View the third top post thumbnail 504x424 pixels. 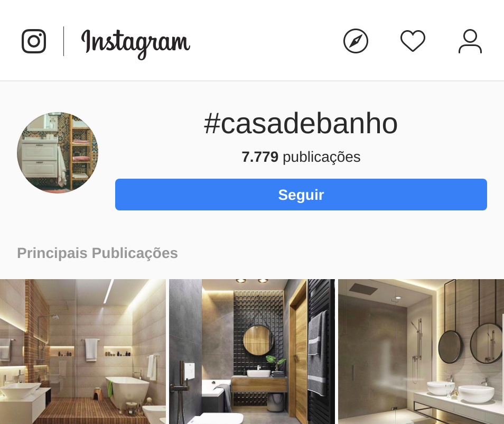(x=421, y=352)
